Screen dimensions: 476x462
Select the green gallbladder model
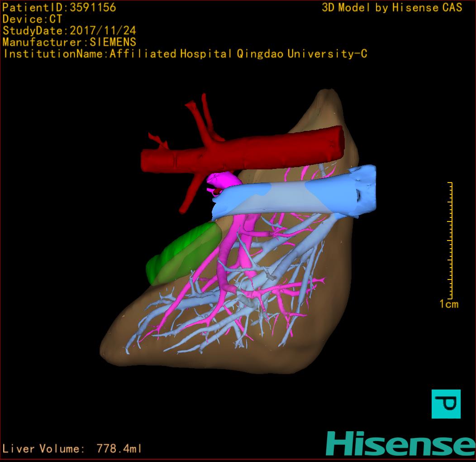(184, 254)
